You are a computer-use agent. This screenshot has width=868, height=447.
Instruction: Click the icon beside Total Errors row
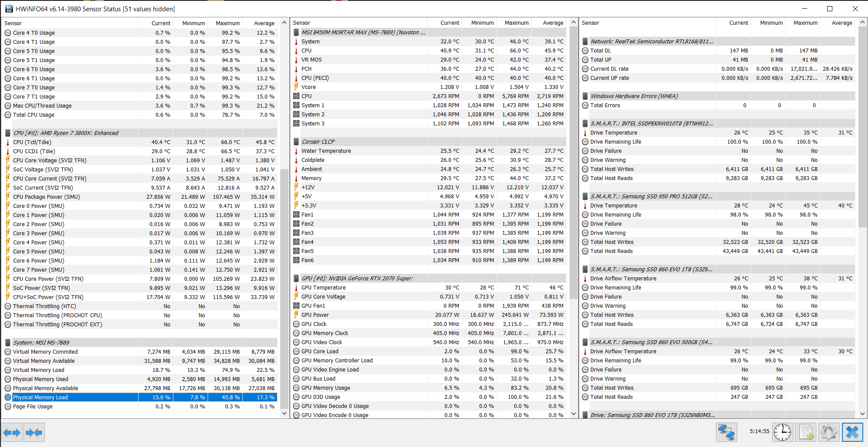click(585, 105)
